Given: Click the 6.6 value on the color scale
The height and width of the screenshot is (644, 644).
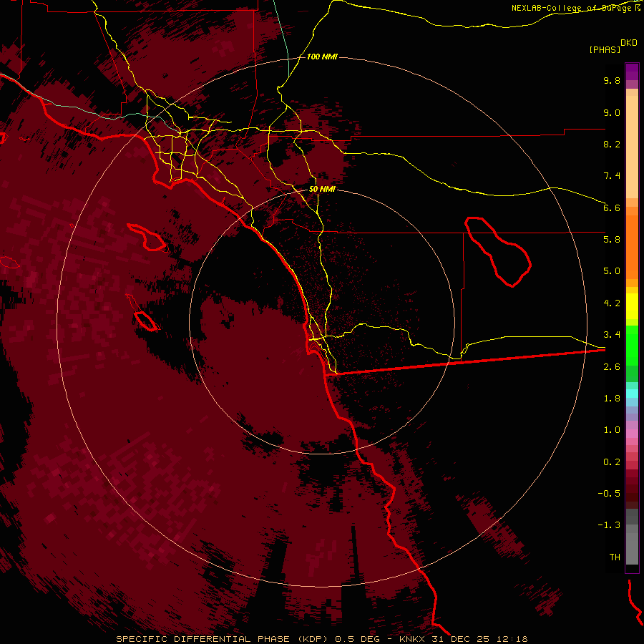Looking at the screenshot, I should (x=612, y=208).
